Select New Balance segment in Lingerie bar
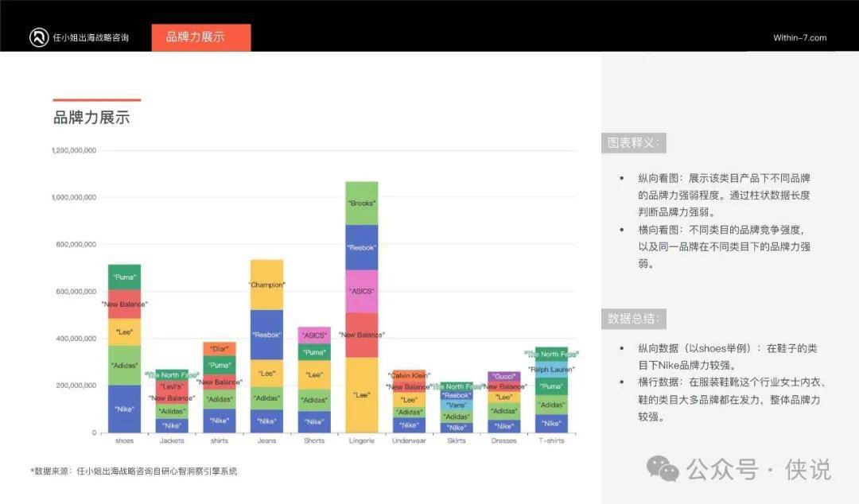Viewport: 859px width, 504px height. [362, 335]
